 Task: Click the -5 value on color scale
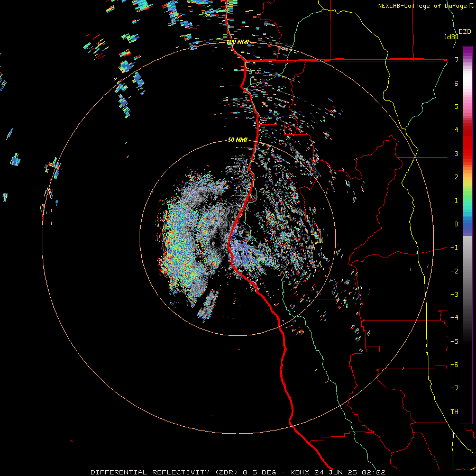tap(454, 342)
